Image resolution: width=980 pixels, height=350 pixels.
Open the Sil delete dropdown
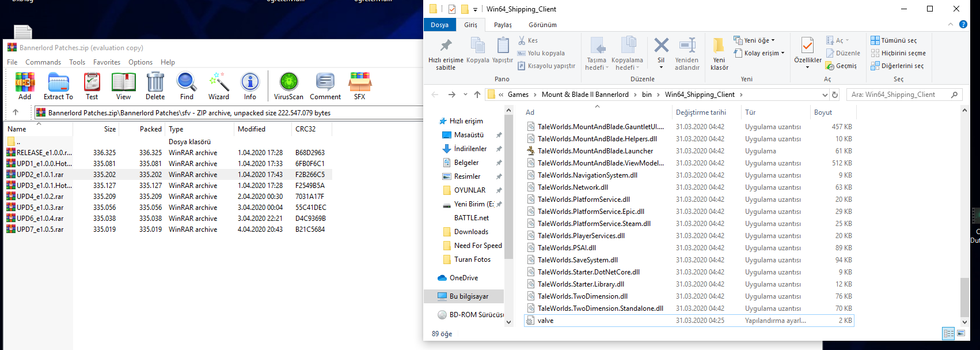pyautogui.click(x=661, y=67)
